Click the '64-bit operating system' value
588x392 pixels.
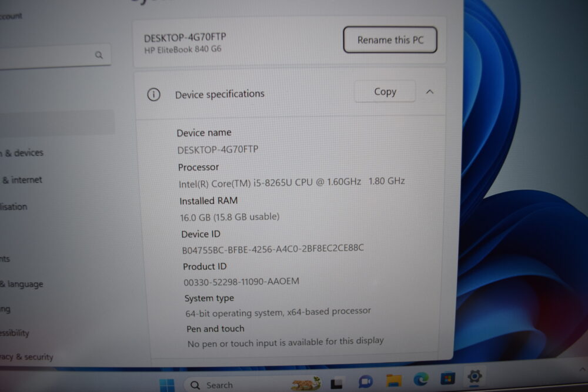tap(278, 312)
